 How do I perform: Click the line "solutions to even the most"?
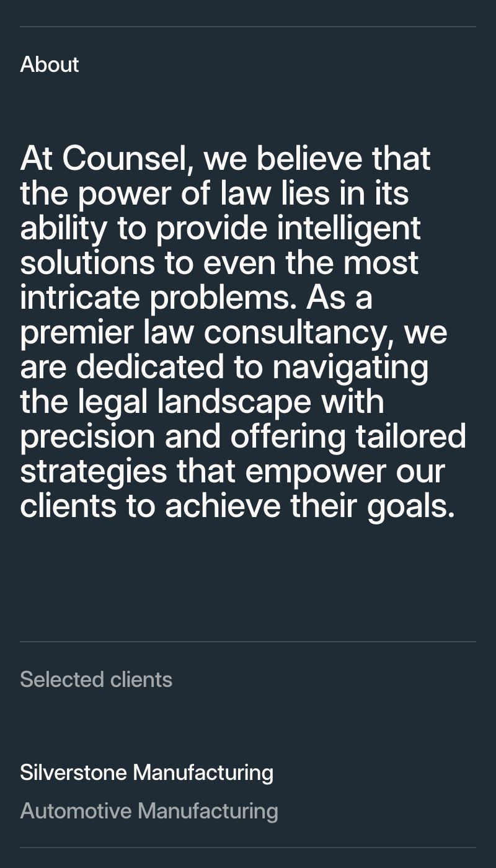click(219, 263)
